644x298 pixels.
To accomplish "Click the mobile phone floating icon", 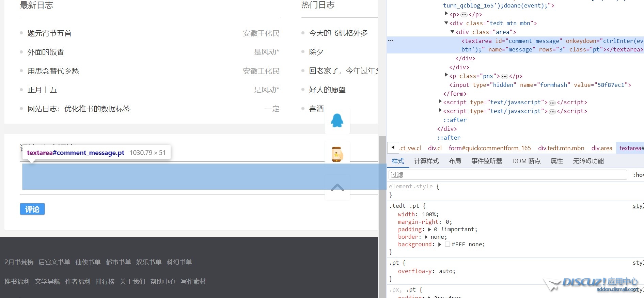I will pos(337,154).
